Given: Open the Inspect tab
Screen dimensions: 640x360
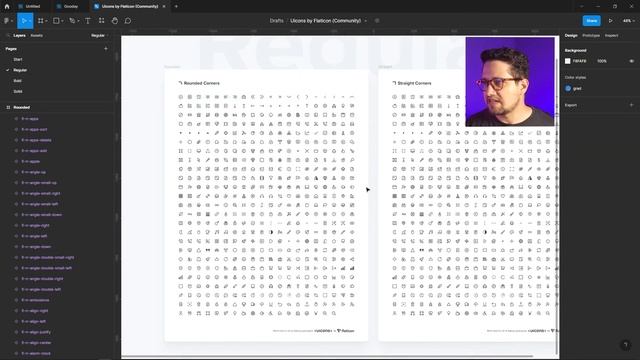Looking at the screenshot, I should [611, 36].
